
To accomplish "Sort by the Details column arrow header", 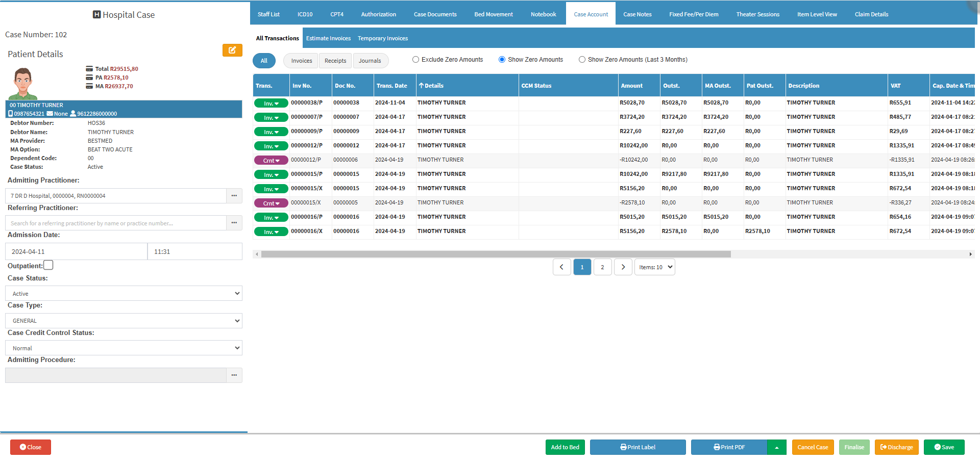I will [x=431, y=86].
